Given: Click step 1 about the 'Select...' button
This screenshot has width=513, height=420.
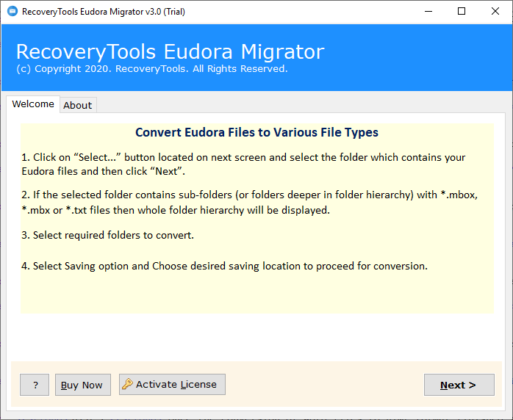Looking at the screenshot, I should point(243,164).
